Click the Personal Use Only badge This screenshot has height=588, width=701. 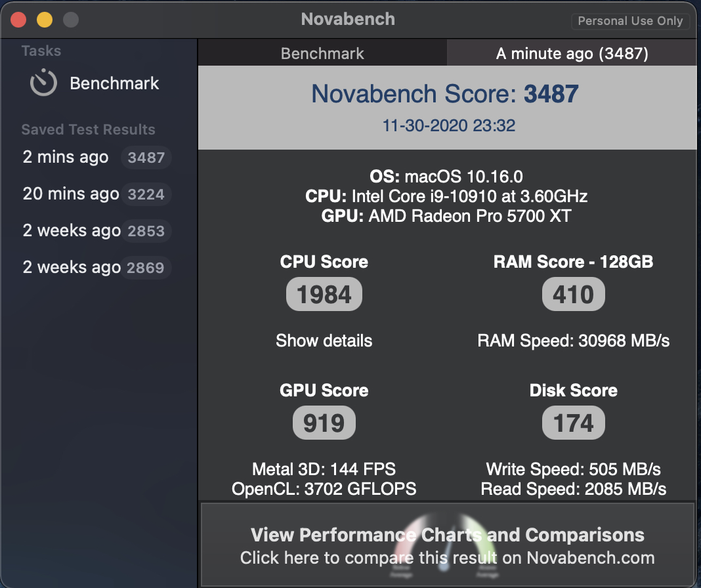tap(630, 20)
